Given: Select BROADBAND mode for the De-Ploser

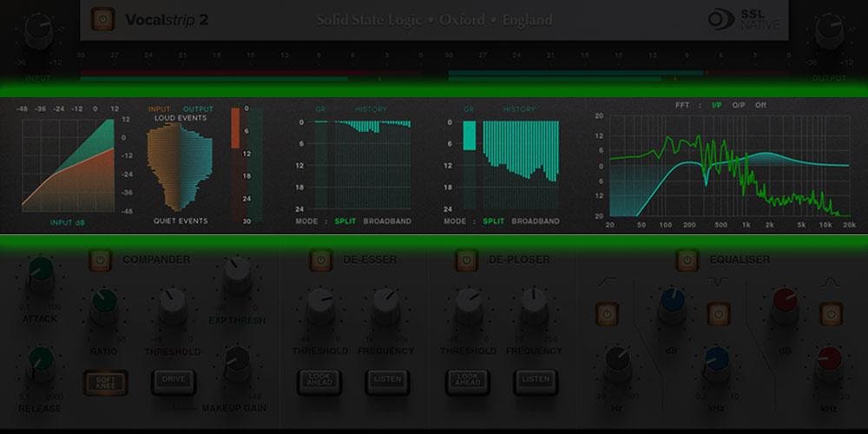Looking at the screenshot, I should click(x=536, y=221).
